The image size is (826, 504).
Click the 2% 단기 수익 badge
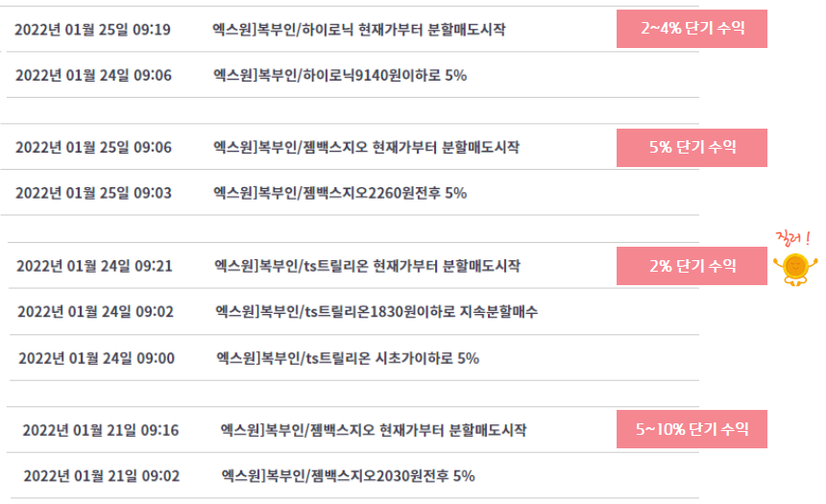tap(692, 266)
